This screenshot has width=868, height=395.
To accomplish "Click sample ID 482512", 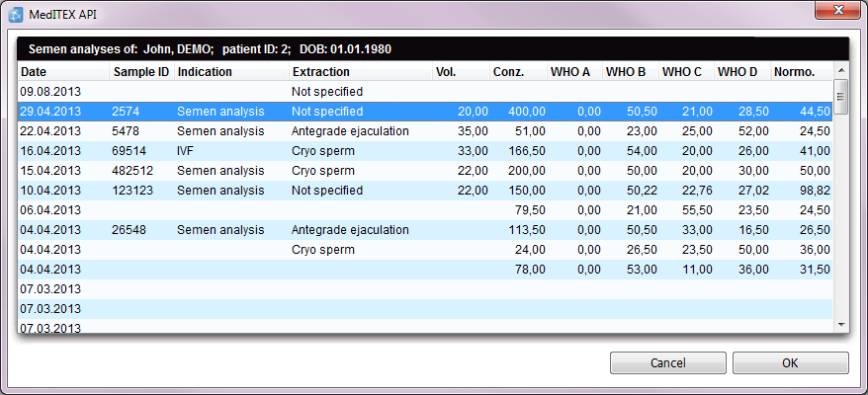I will click(132, 171).
